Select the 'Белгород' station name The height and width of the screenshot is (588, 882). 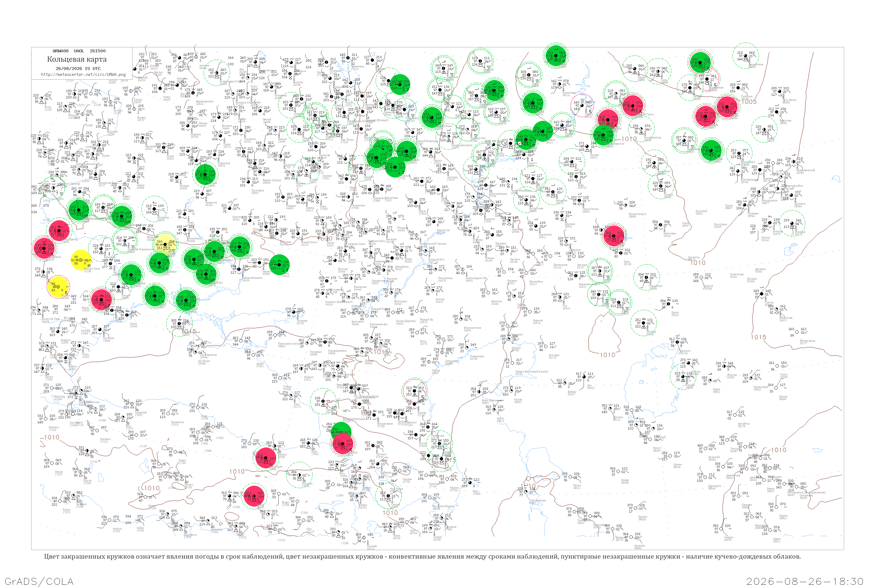coord(285,242)
